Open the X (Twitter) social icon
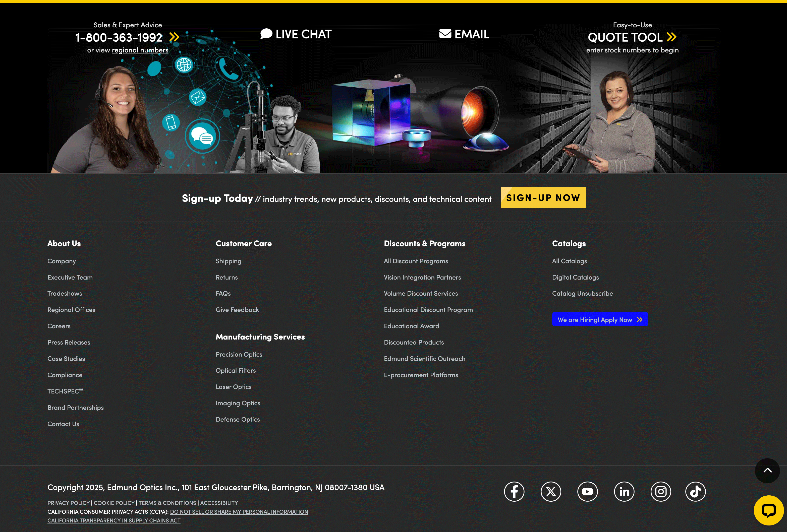Image resolution: width=787 pixels, height=532 pixels. point(551,491)
